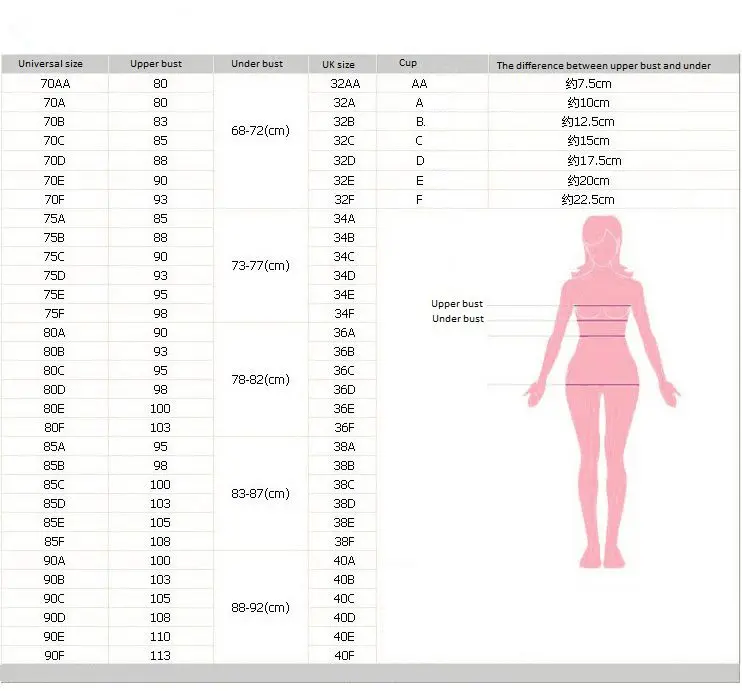
Task: Select the Under bust column header
Action: [x=257, y=64]
